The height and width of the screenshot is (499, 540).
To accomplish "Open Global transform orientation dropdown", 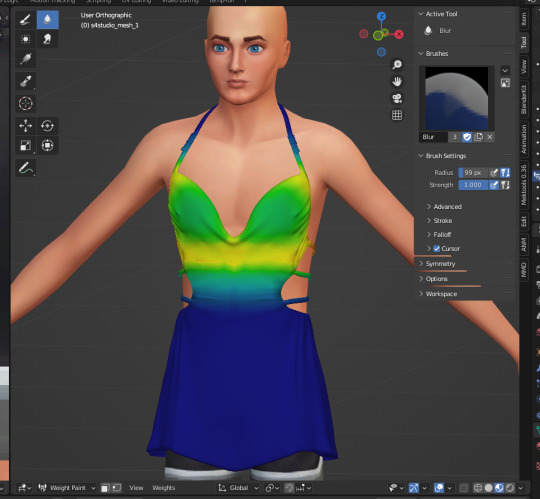I will click(238, 488).
